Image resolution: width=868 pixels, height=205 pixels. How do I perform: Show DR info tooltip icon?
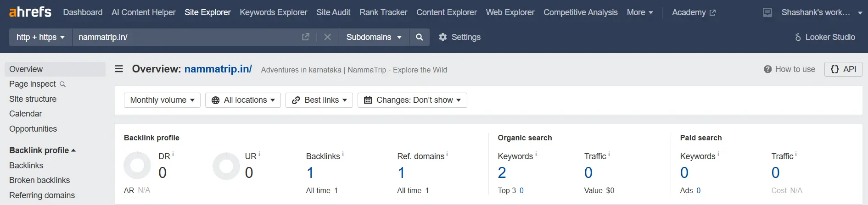(x=173, y=154)
